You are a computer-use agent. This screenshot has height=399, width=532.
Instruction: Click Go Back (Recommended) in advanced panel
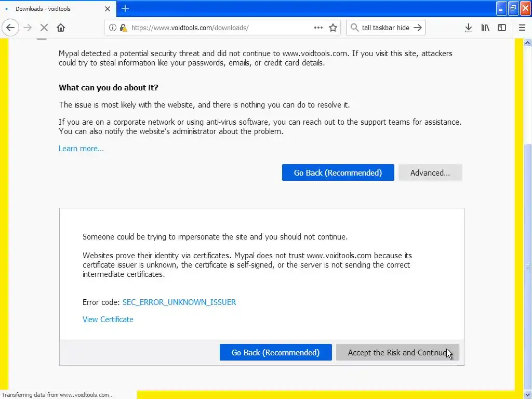tap(275, 353)
